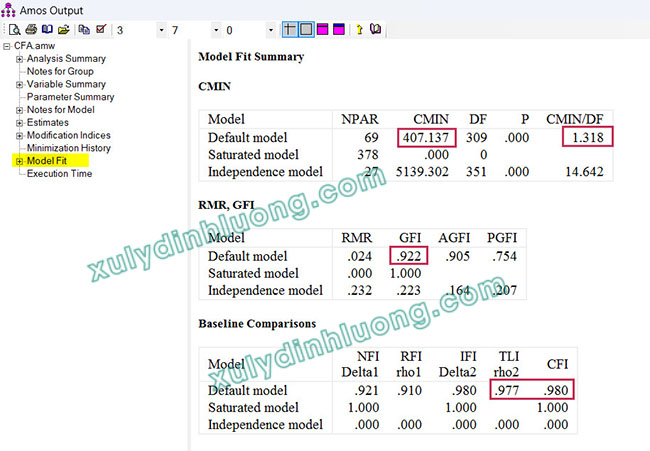The image size is (650, 451).
Task: Expand the Estimates tree node
Action: [x=19, y=123]
